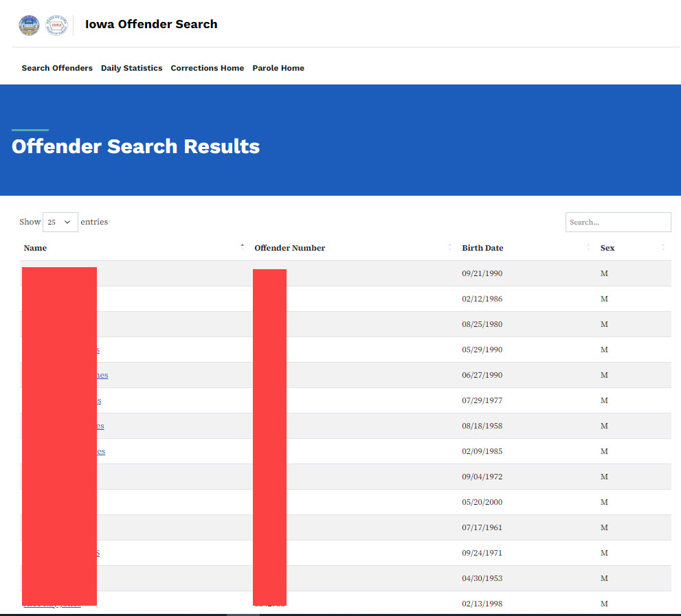Select birth date cell 09/21/1990
Viewport: 681px width, 616px height.
(x=482, y=273)
